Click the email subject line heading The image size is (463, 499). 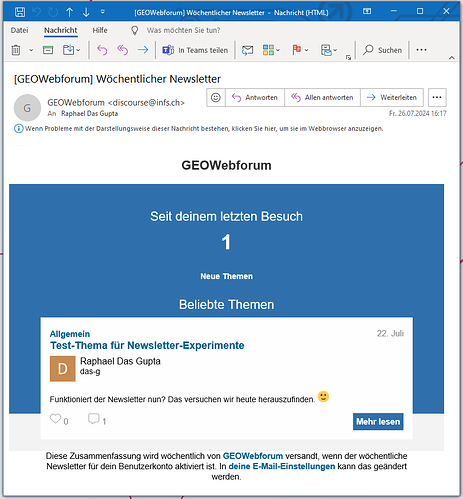click(117, 79)
